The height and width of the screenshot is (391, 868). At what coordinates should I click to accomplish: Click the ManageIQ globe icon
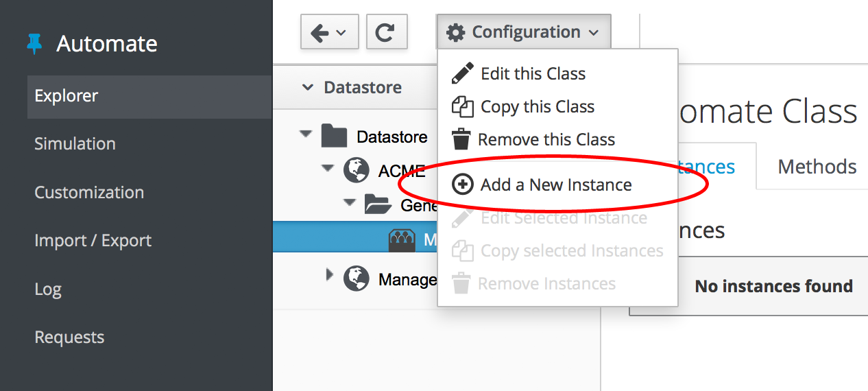pyautogui.click(x=357, y=278)
